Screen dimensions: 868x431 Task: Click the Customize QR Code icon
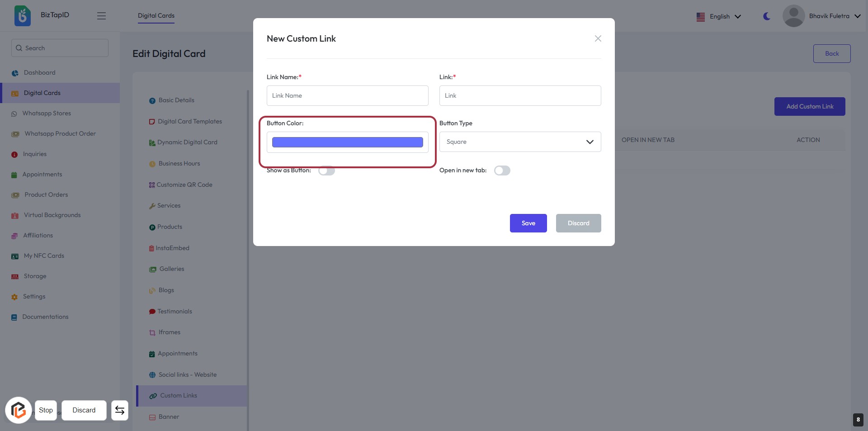152,185
